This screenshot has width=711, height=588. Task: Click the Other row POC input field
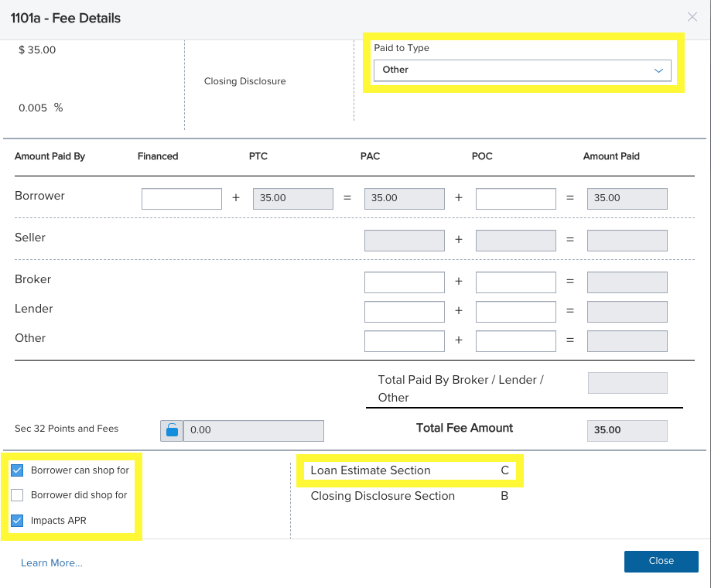click(x=516, y=341)
